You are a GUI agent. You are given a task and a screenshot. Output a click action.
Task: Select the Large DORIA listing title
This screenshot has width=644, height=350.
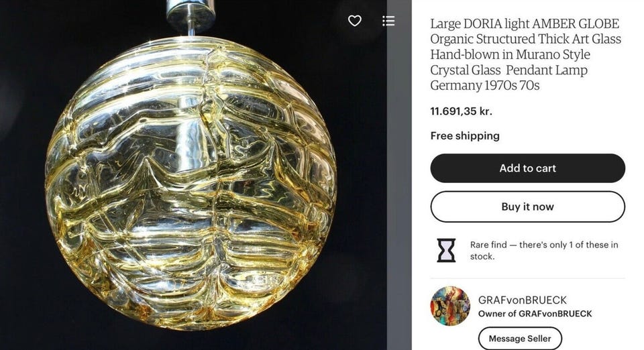(x=526, y=54)
